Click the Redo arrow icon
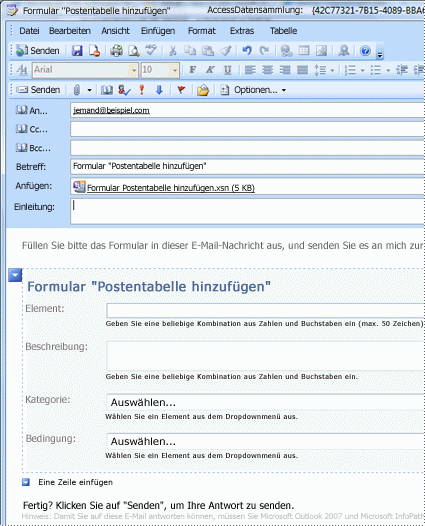The width and height of the screenshot is (425, 526). [264, 51]
